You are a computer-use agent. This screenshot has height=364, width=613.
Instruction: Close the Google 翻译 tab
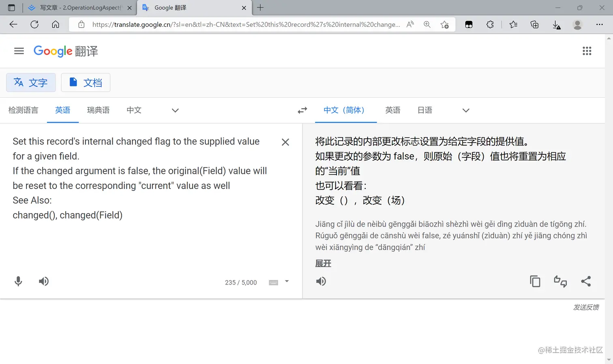244,8
